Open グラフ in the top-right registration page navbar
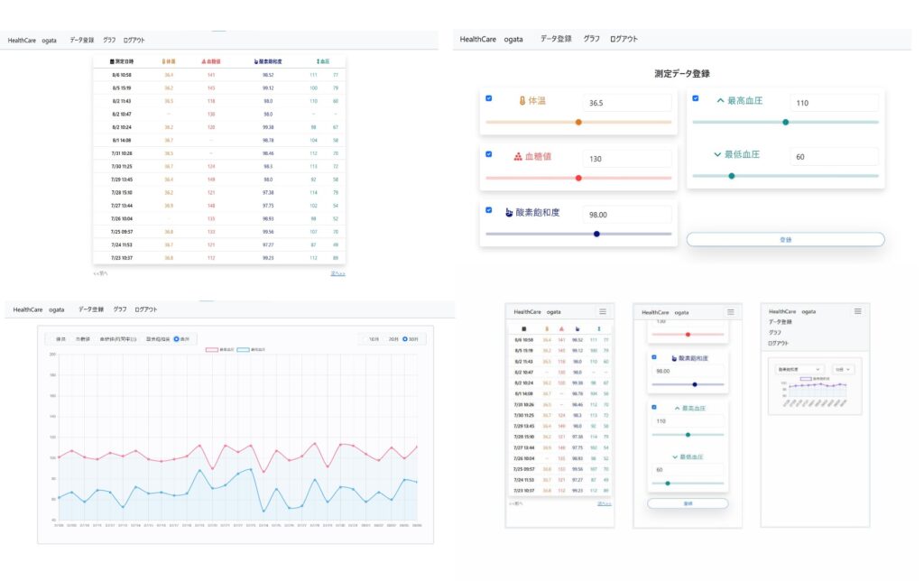 point(591,39)
